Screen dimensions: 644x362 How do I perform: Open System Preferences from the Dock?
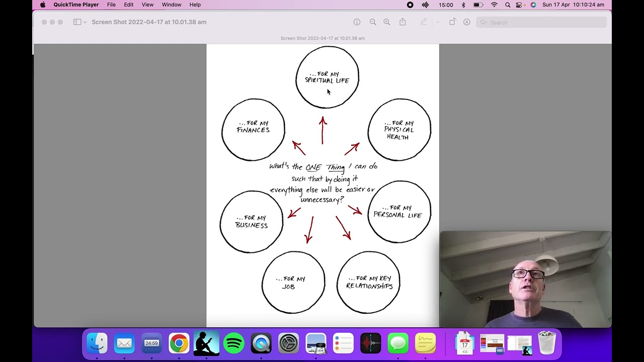click(288, 343)
